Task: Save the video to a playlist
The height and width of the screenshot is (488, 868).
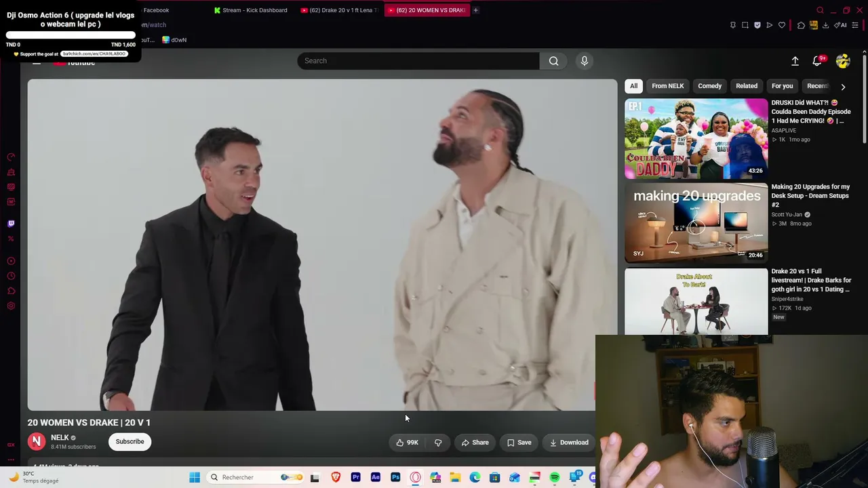Action: pyautogui.click(x=519, y=443)
